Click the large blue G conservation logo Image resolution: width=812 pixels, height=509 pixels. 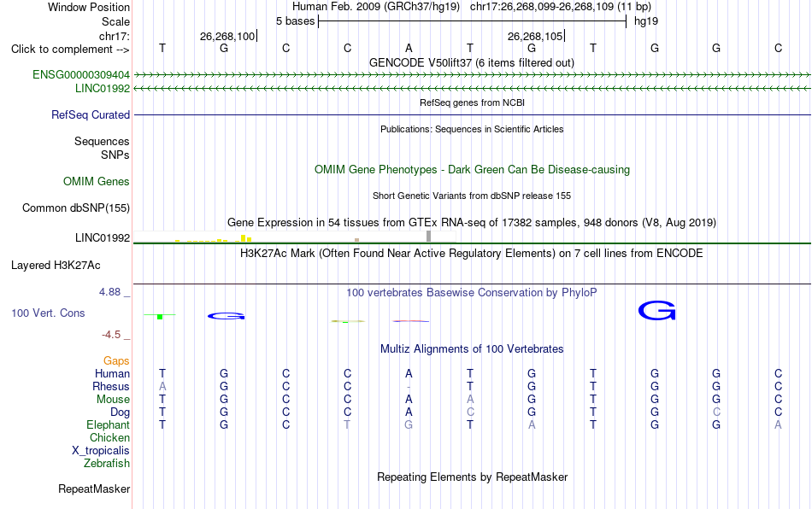[x=656, y=311]
